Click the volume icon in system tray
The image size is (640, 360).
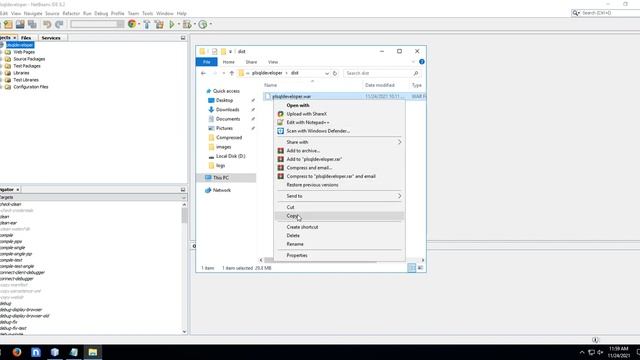600,352
